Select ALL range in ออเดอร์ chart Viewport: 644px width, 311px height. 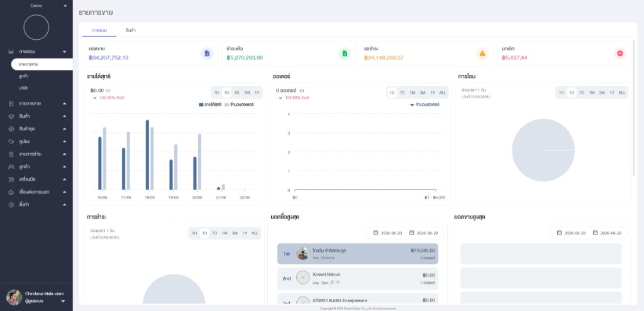[442, 93]
